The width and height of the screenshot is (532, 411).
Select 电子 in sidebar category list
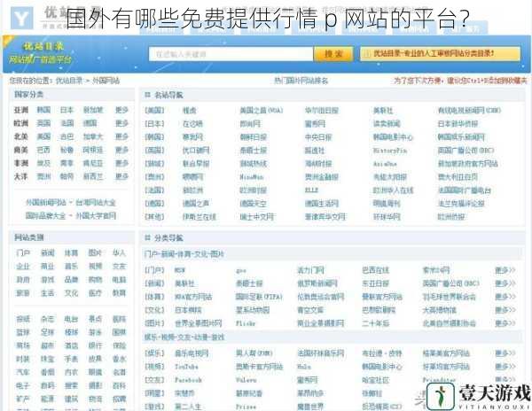tap(23, 385)
